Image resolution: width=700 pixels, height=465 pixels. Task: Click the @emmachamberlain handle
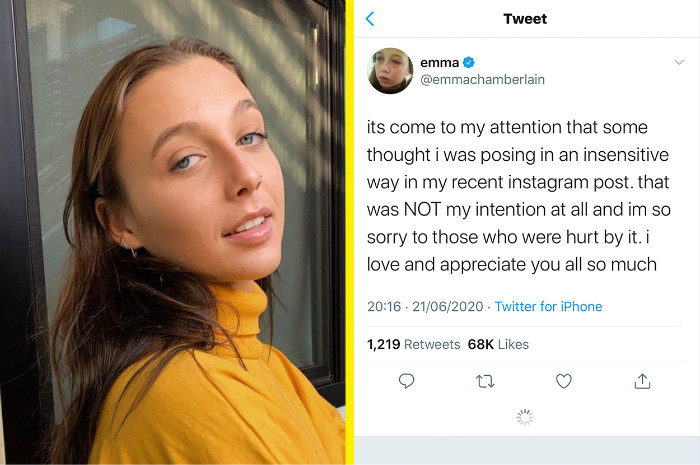(x=482, y=80)
